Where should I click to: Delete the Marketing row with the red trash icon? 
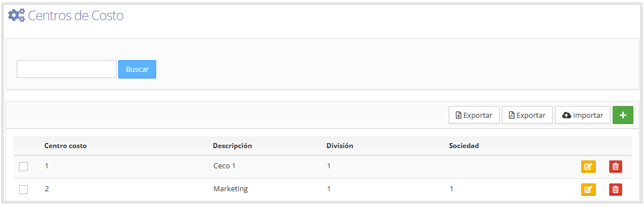[x=615, y=190]
